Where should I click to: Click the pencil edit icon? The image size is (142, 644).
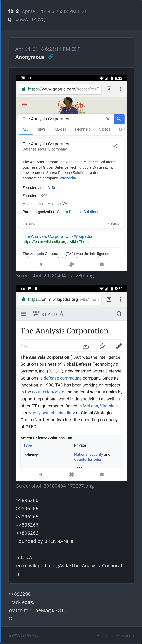click(x=119, y=346)
